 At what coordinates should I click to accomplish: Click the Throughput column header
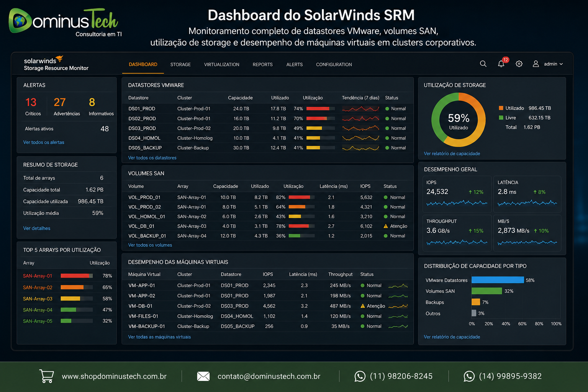pos(340,274)
